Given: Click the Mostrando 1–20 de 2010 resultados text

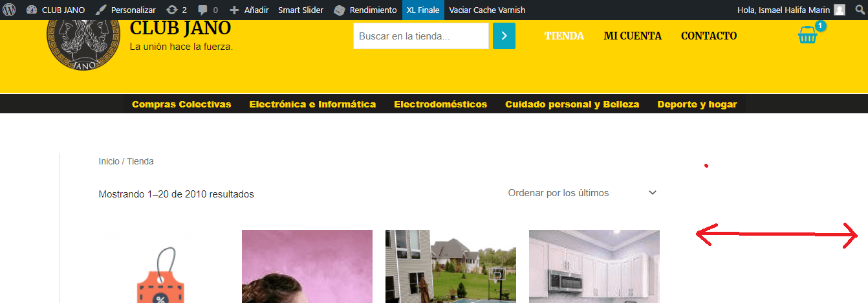Looking at the screenshot, I should tap(177, 194).
